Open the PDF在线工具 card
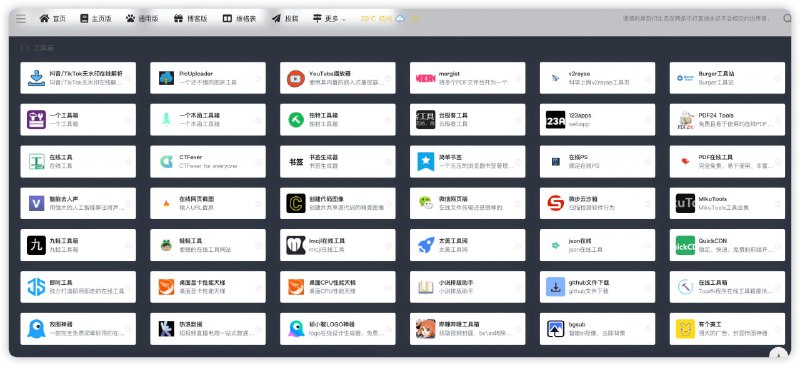The image size is (800, 366). pyautogui.click(x=727, y=162)
